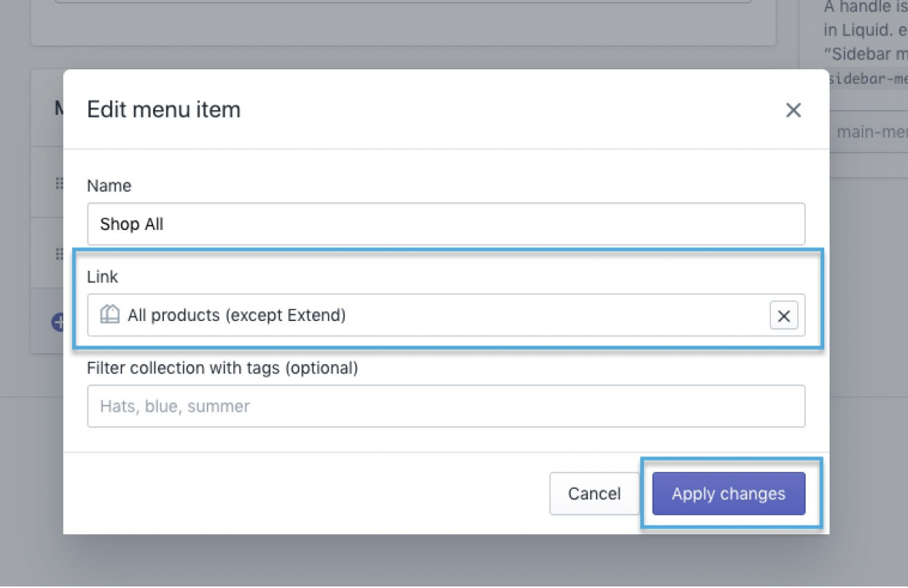
Task: Click into the Name field 'Shop All'
Action: 446,224
